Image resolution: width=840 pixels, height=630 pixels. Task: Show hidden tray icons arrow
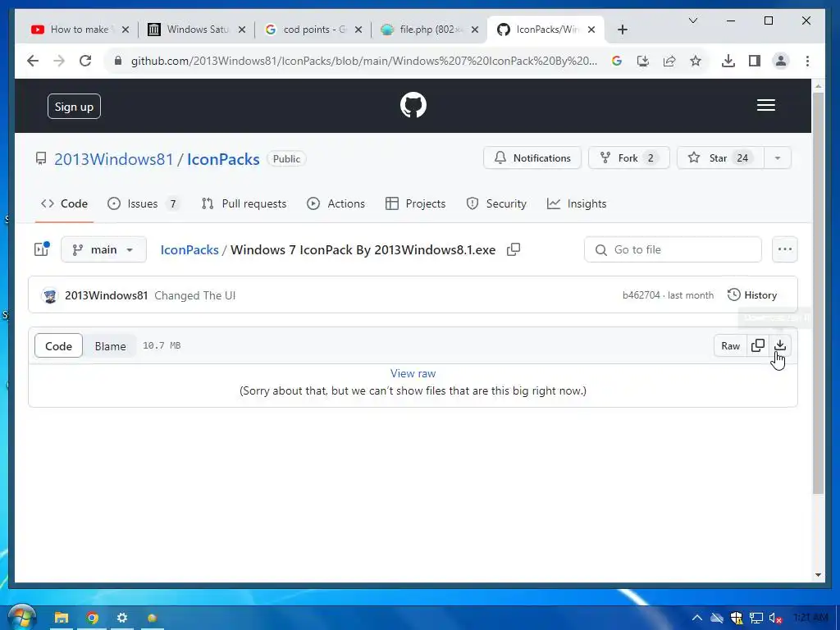coord(697,618)
